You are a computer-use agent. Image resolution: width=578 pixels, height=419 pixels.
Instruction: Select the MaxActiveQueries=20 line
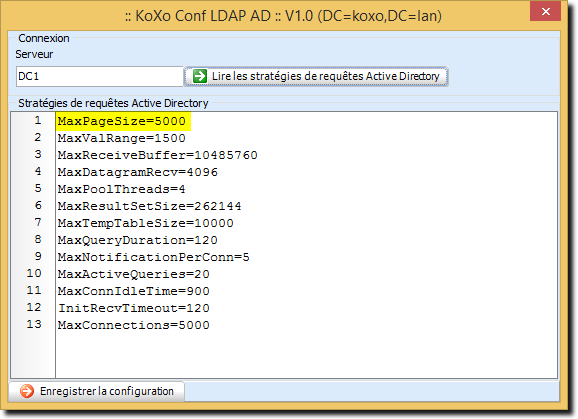click(134, 274)
